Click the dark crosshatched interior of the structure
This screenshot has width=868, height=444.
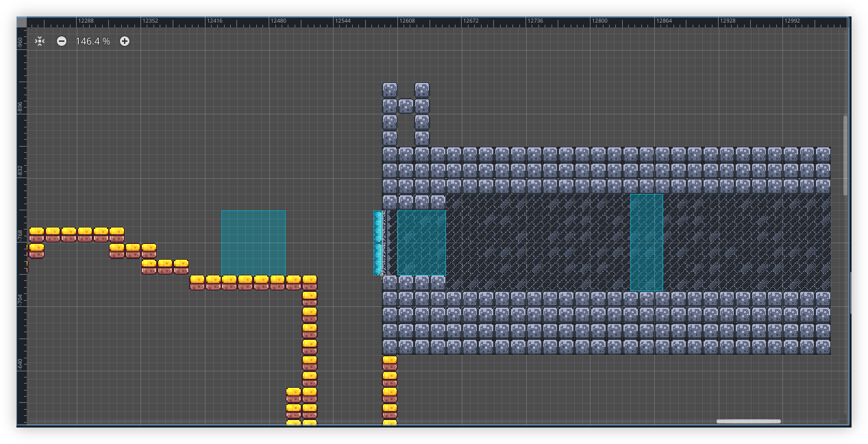[x=548, y=240]
